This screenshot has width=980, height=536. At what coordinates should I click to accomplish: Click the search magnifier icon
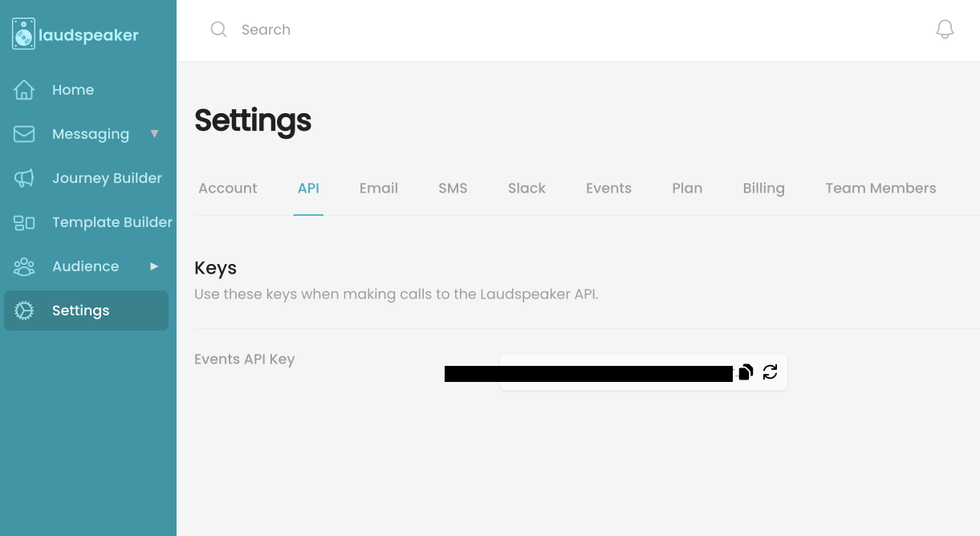coord(218,29)
